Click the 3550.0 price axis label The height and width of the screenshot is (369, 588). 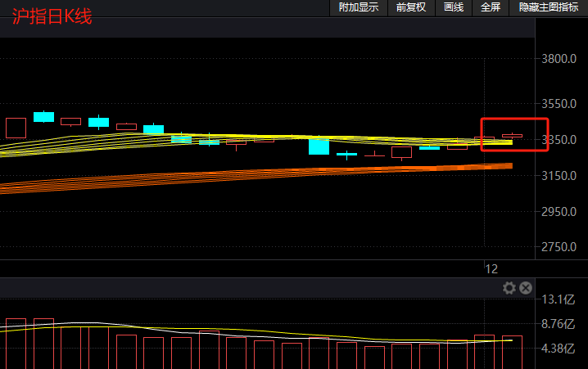(x=559, y=104)
